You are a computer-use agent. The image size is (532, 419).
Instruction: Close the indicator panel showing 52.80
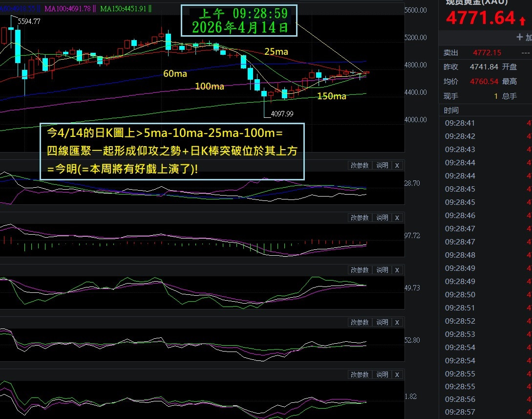click(x=397, y=323)
